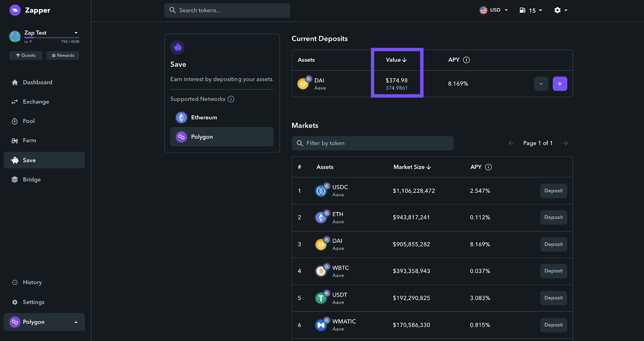
Task: Open the Rewards button
Action: (x=63, y=56)
